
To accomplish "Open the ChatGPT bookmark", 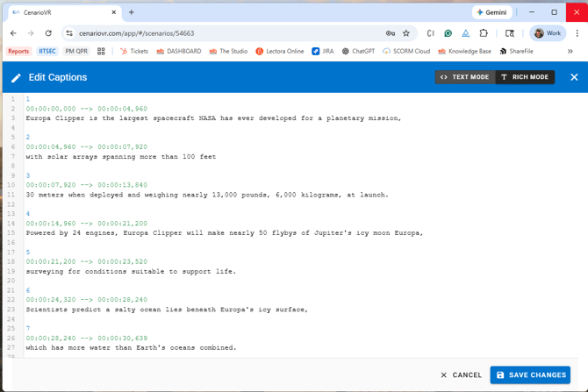I will [358, 52].
